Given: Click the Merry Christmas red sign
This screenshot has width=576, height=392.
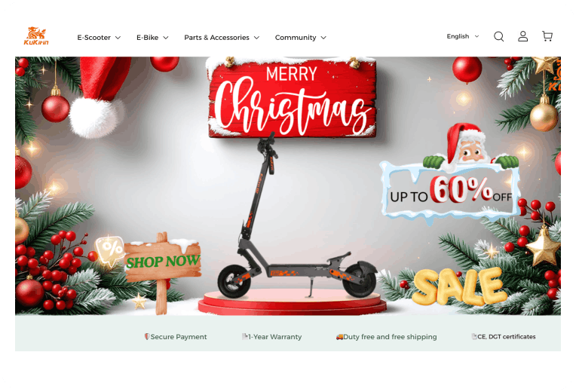Looking at the screenshot, I should click(x=293, y=99).
